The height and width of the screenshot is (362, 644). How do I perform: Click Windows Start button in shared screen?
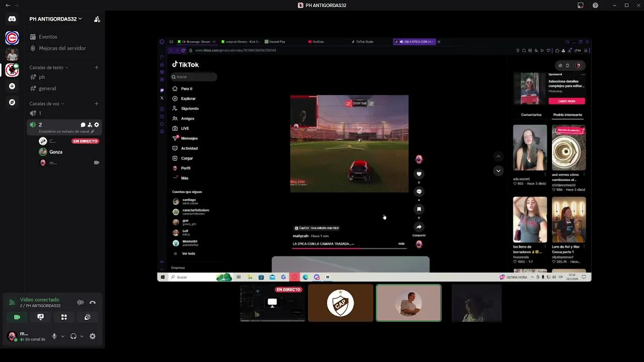[x=163, y=277]
